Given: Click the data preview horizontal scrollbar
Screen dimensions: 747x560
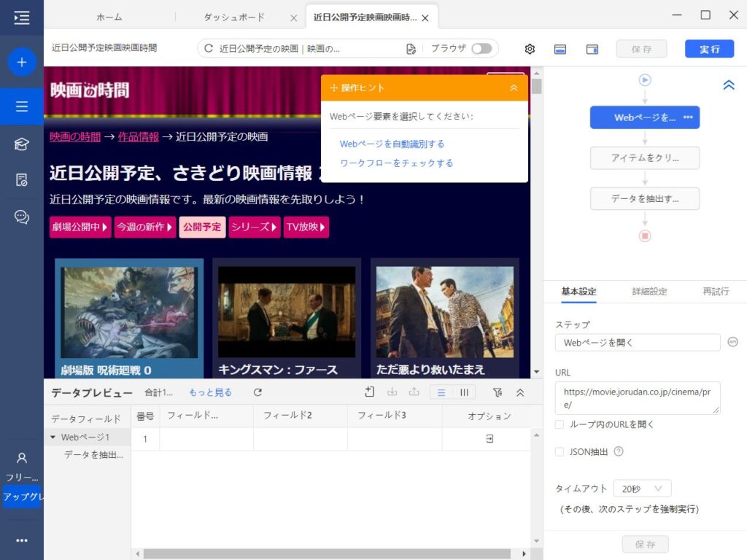Looking at the screenshot, I should pos(327,554).
